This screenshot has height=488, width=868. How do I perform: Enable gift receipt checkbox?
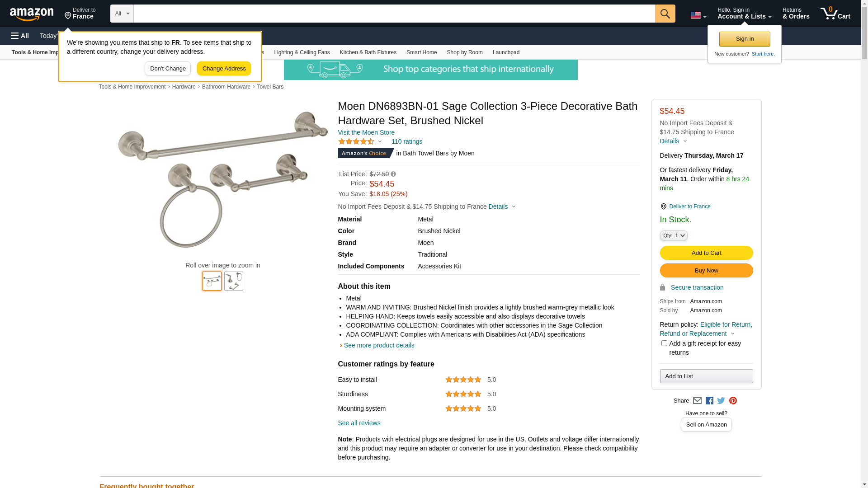pyautogui.click(x=664, y=343)
